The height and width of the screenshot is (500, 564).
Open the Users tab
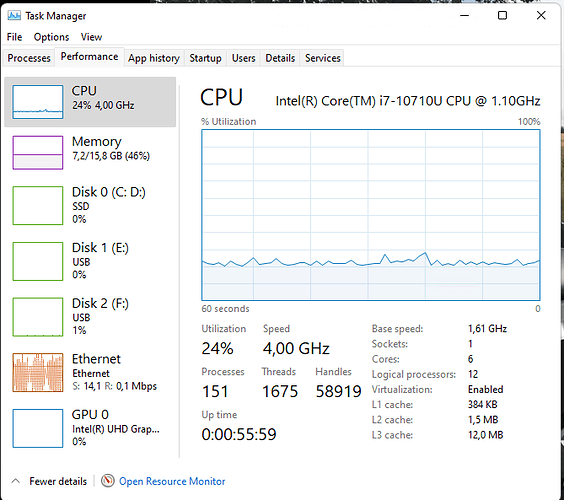(244, 58)
